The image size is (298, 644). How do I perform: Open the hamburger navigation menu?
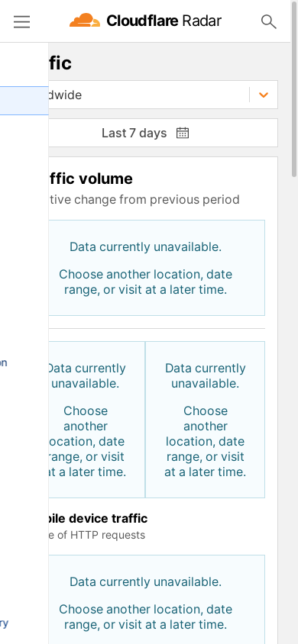pyautogui.click(x=22, y=21)
